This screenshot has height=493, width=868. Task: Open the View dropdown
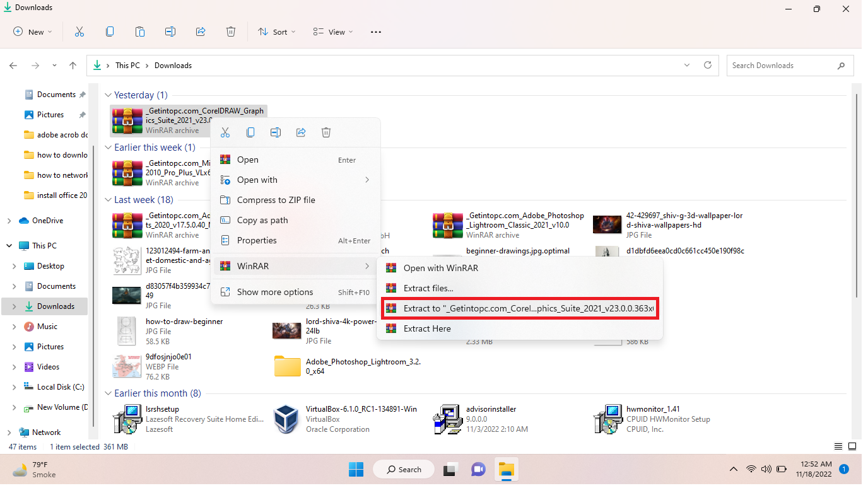click(333, 32)
